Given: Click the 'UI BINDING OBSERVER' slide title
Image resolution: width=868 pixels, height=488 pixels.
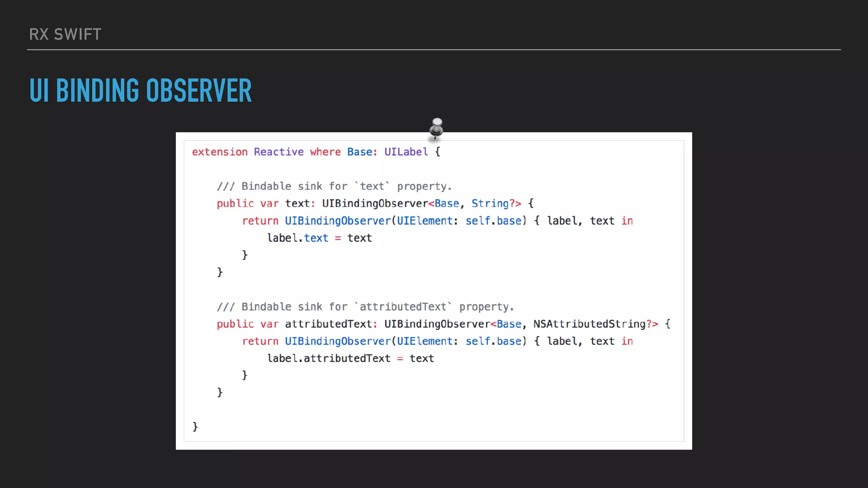Looking at the screenshot, I should point(141,91).
